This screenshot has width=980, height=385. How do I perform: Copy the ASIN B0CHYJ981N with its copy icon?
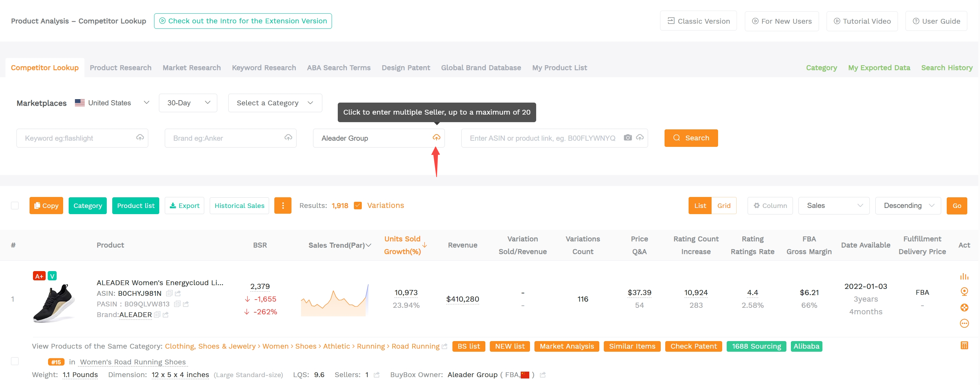[x=169, y=293]
